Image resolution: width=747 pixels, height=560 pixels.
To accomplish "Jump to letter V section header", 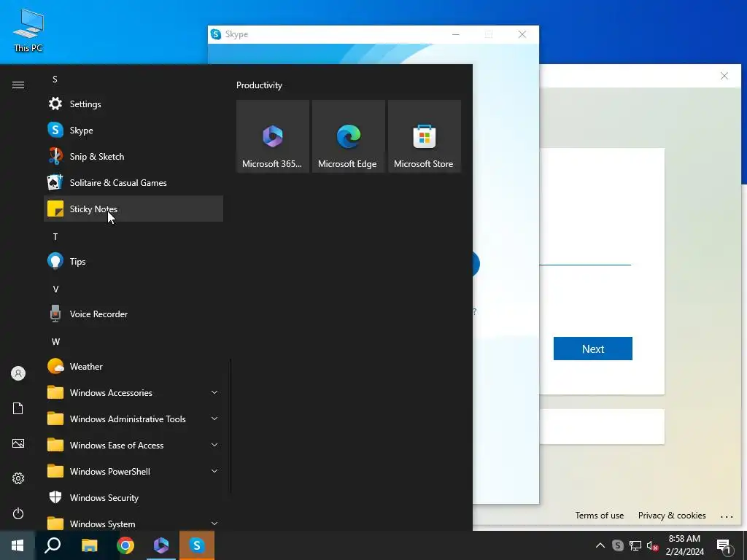I will tap(55, 289).
